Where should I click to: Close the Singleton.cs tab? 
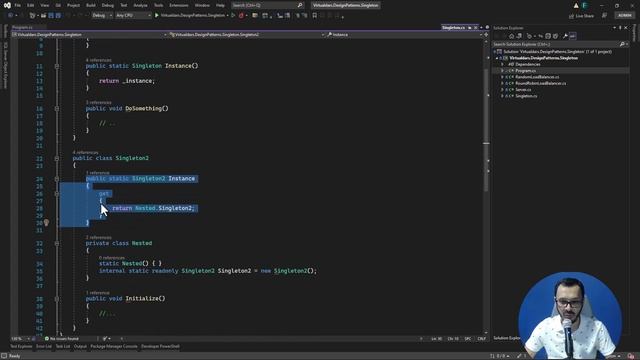tap(476, 27)
